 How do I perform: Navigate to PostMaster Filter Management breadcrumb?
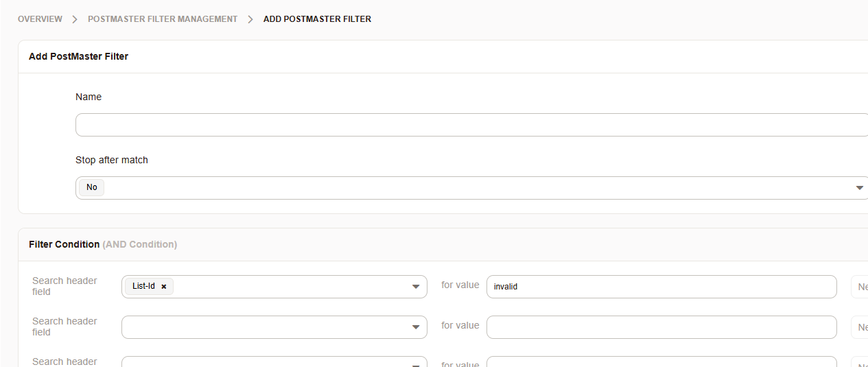[163, 19]
